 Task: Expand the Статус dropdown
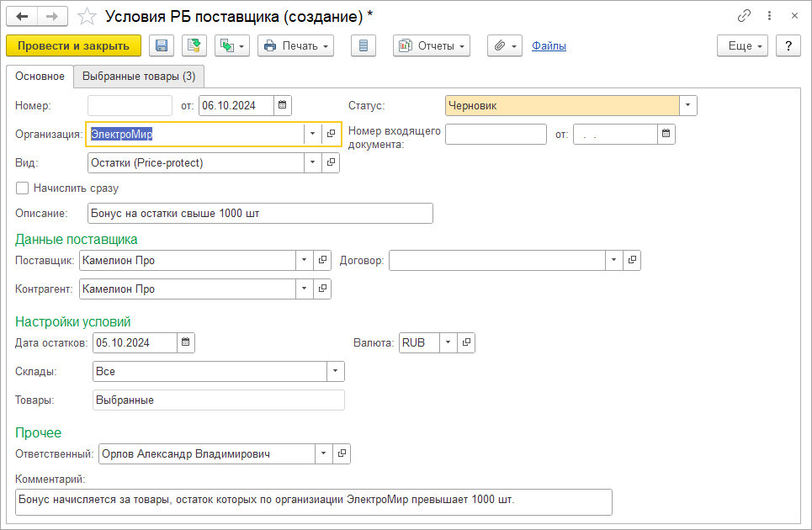click(688, 105)
